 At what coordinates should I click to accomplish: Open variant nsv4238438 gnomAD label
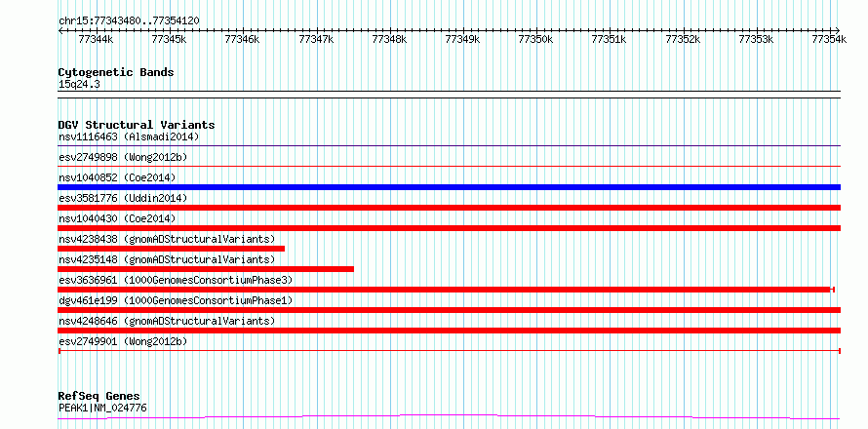pos(167,239)
